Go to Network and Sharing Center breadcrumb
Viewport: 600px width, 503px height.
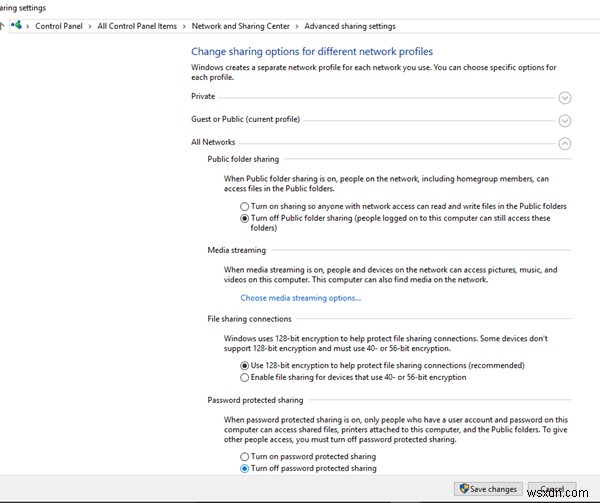[240, 26]
